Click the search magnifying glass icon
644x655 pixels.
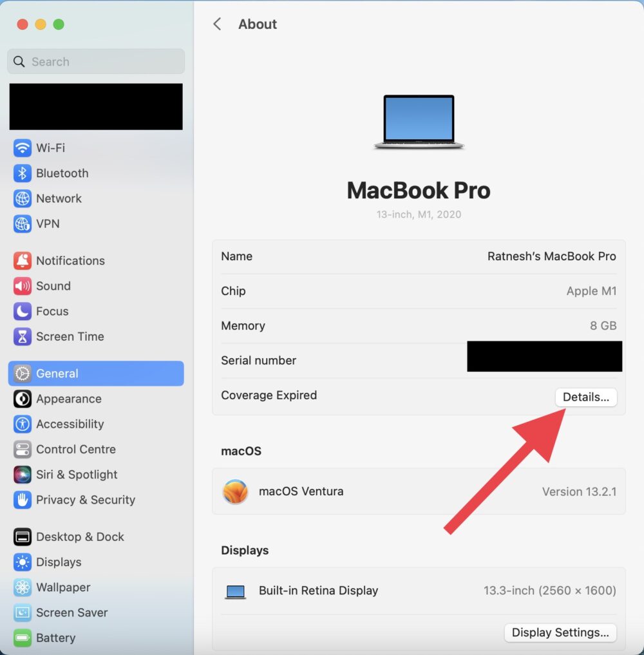coord(19,62)
